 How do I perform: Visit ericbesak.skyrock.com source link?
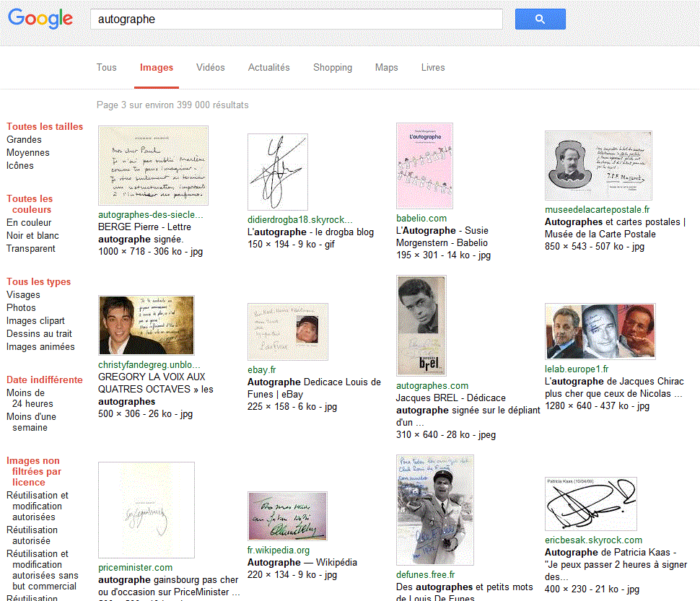click(593, 540)
